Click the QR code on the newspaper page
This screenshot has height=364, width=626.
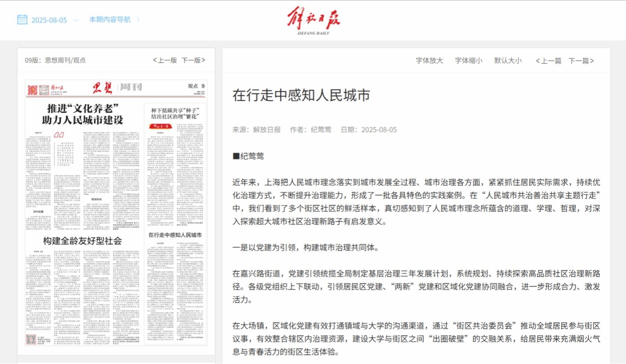coord(31,339)
